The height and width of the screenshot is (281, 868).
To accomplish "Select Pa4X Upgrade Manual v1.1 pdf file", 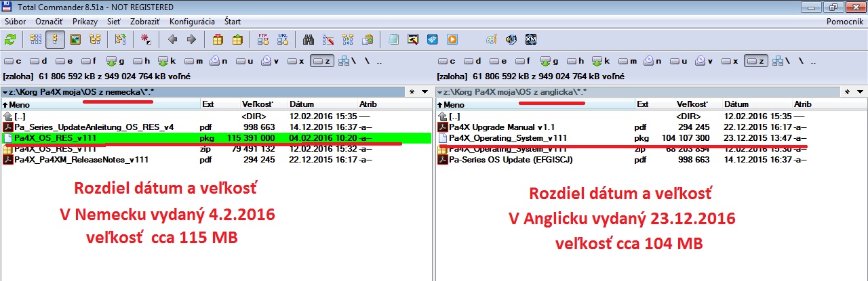I will tap(651, 127).
